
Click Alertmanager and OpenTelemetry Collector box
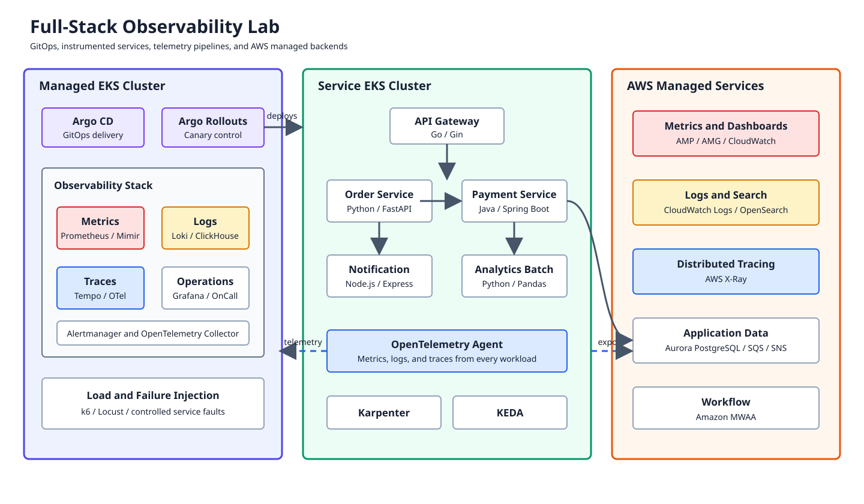tap(153, 333)
